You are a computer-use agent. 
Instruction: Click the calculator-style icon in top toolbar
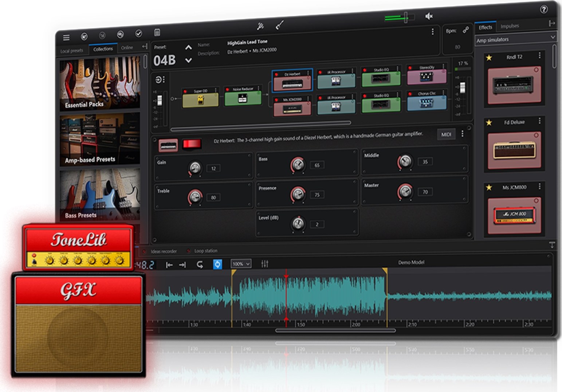(x=157, y=32)
